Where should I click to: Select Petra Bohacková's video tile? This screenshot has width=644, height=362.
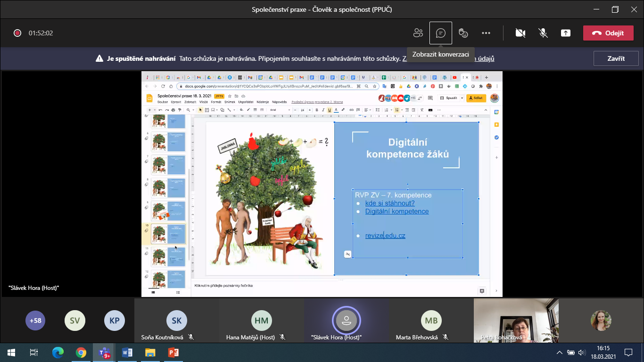pyautogui.click(x=516, y=321)
